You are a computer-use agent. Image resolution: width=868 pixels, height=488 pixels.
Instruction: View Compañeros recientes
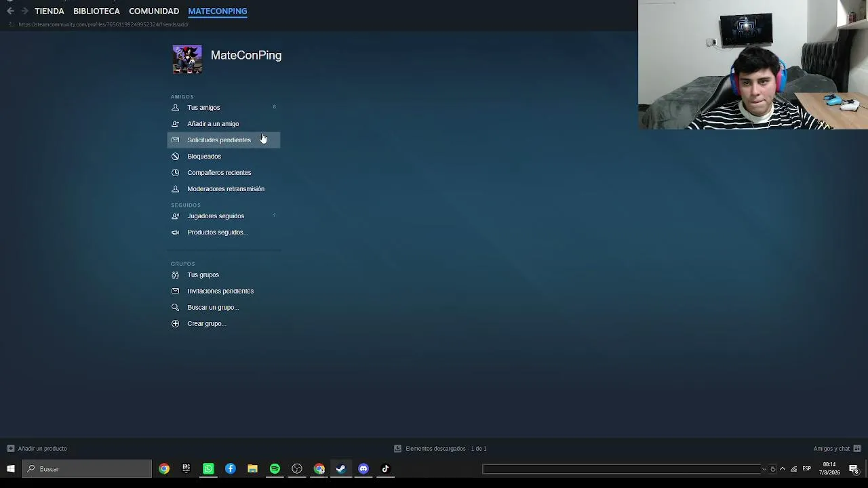click(x=223, y=172)
